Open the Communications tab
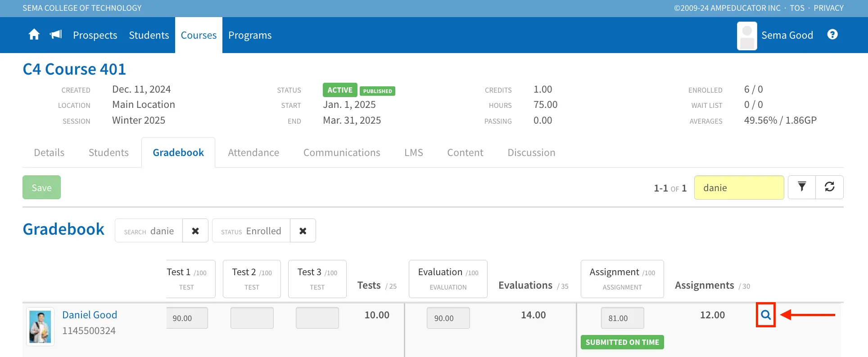This screenshot has width=868, height=357. (342, 152)
